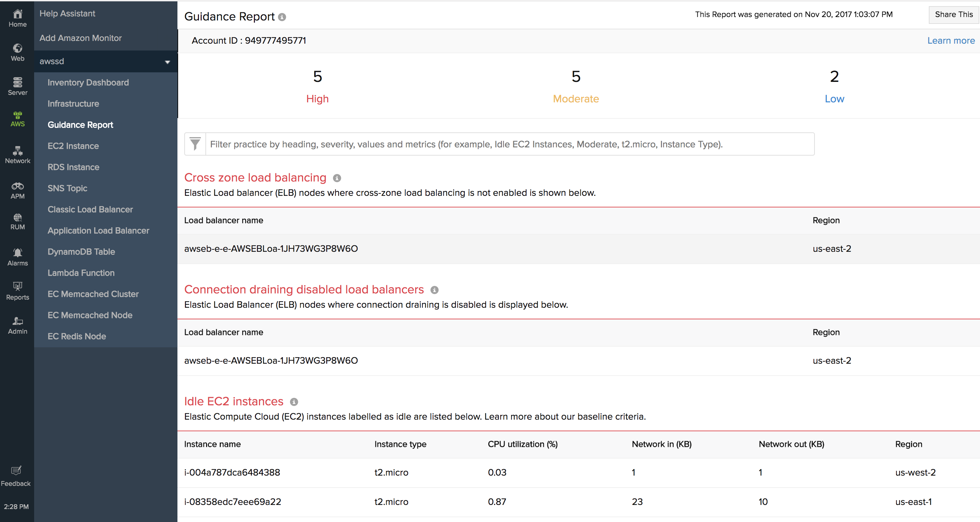
Task: Click the Share This button
Action: tap(953, 14)
